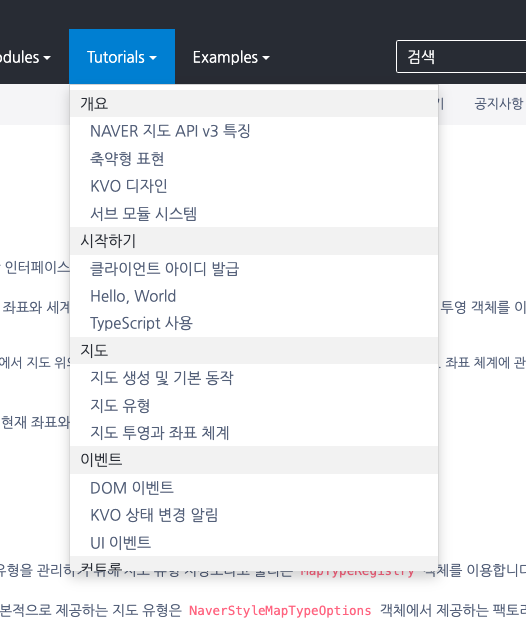Open the Examples dropdown menu
This screenshot has height=622, width=526.
(x=231, y=58)
